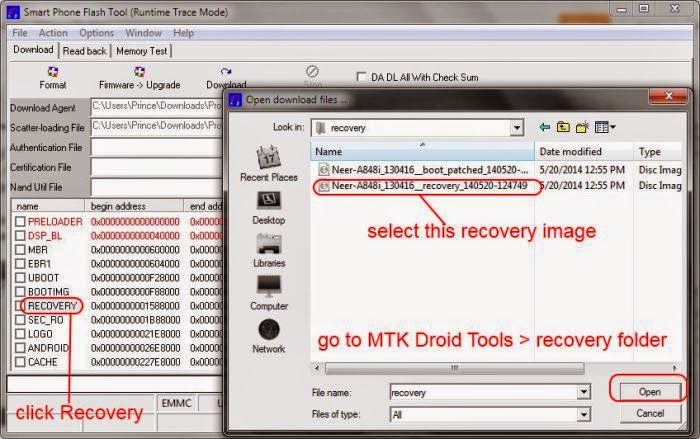Image resolution: width=700 pixels, height=439 pixels.
Task: Click the Scatter-loading File path field
Action: coord(156,126)
